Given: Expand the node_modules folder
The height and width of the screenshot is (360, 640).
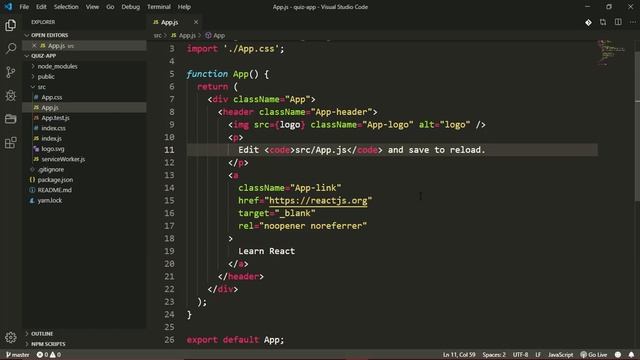Looking at the screenshot, I should pos(57,66).
